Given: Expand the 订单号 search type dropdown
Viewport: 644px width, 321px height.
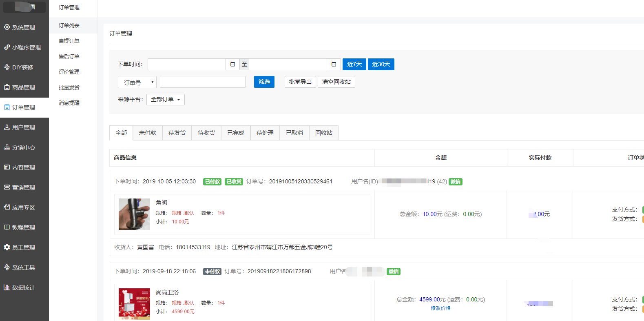Looking at the screenshot, I should (137, 82).
